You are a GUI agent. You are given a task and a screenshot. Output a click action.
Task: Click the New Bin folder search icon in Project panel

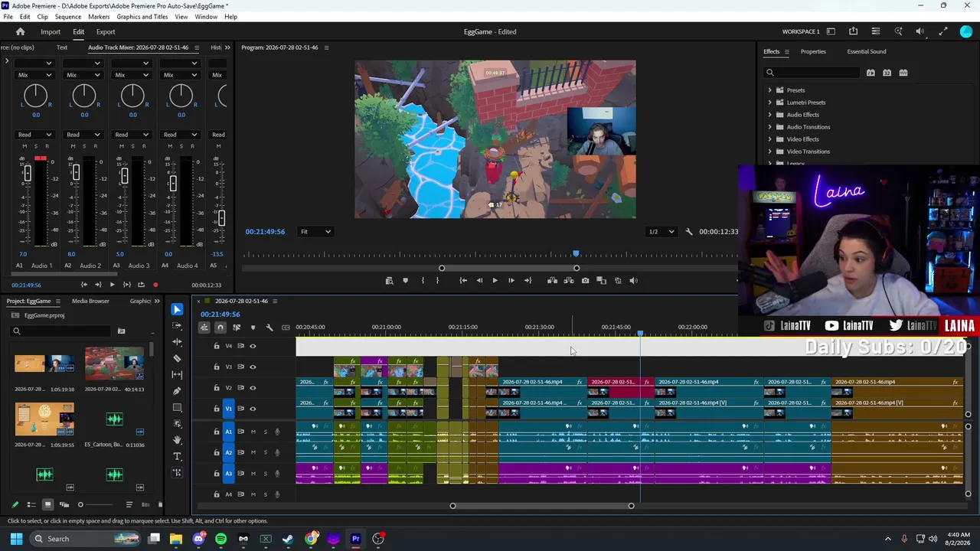click(x=121, y=331)
